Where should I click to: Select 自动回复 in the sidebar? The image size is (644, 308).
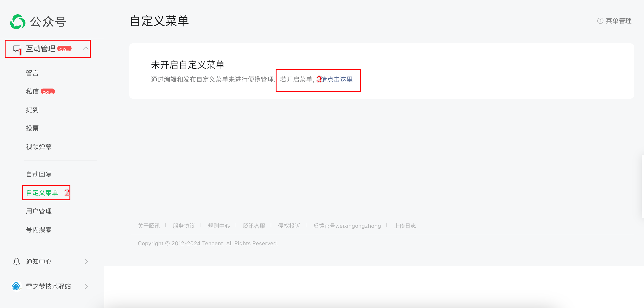39,174
